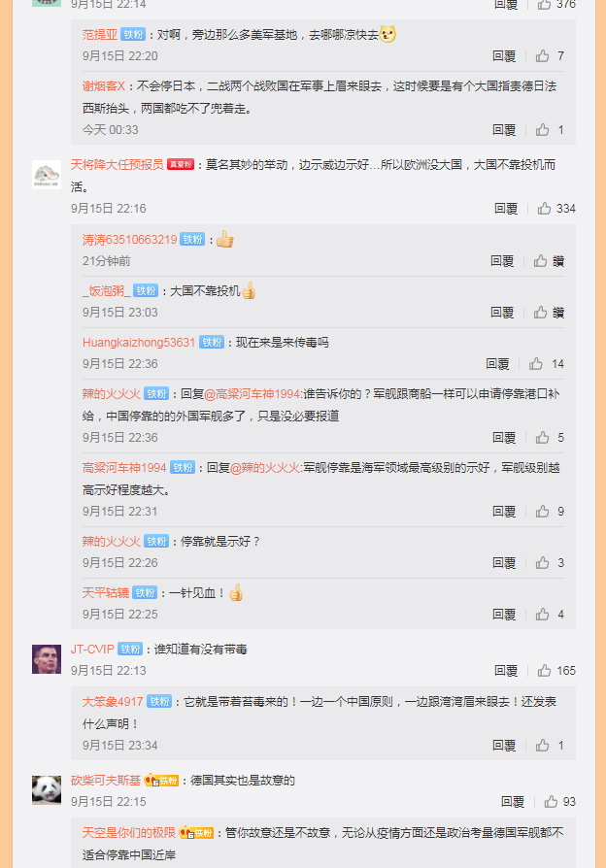
Task: Reply to 谢烟客X's comment from 今天 00:33
Action: (x=504, y=129)
